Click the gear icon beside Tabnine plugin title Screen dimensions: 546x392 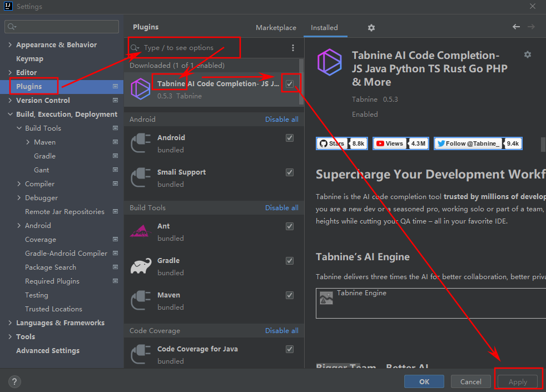point(528,54)
